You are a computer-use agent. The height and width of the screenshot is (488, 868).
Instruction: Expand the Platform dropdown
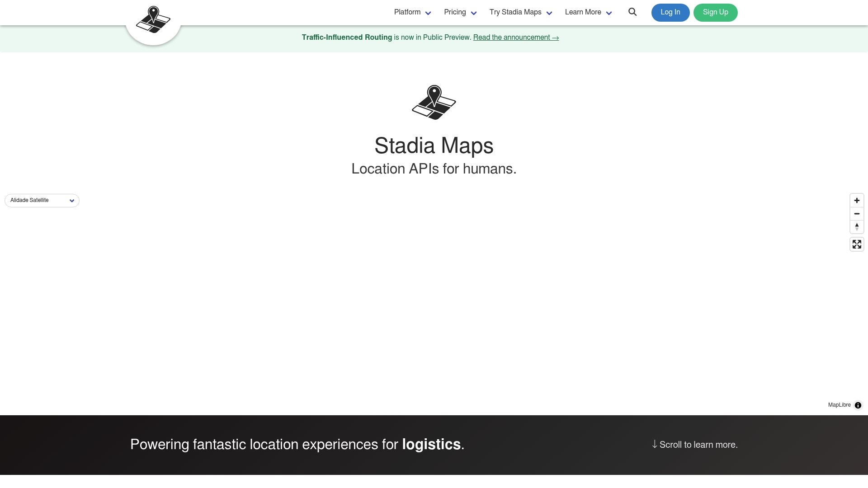tap(411, 12)
